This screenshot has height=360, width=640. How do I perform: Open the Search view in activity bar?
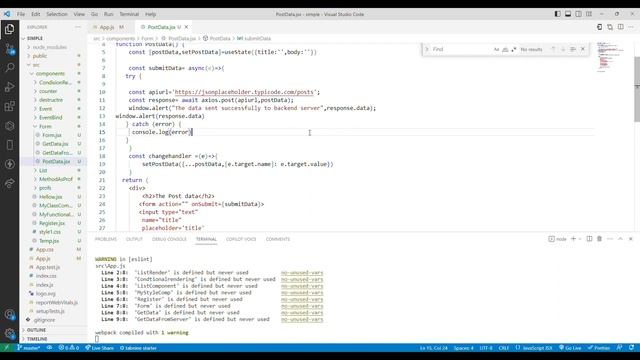9,68
